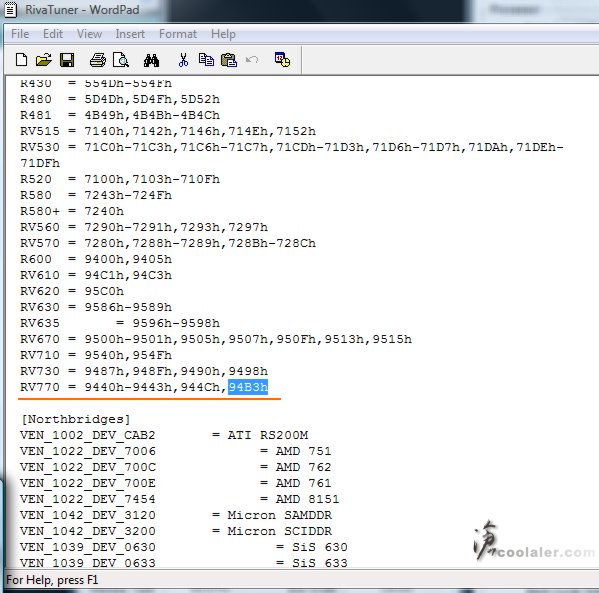Click the R520 line label
The width and height of the screenshot is (599, 593).
pos(36,179)
